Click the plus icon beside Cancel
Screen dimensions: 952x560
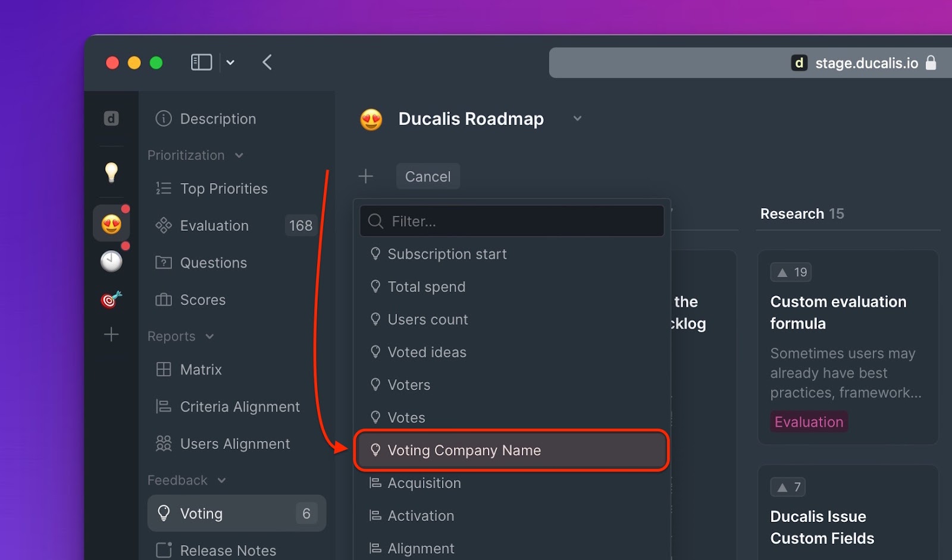366,177
